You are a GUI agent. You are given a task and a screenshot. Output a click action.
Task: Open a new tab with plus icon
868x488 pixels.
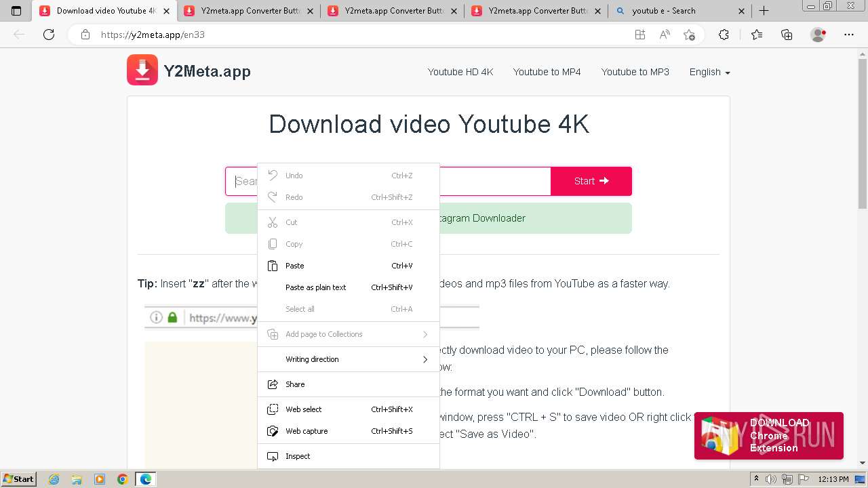tap(764, 11)
